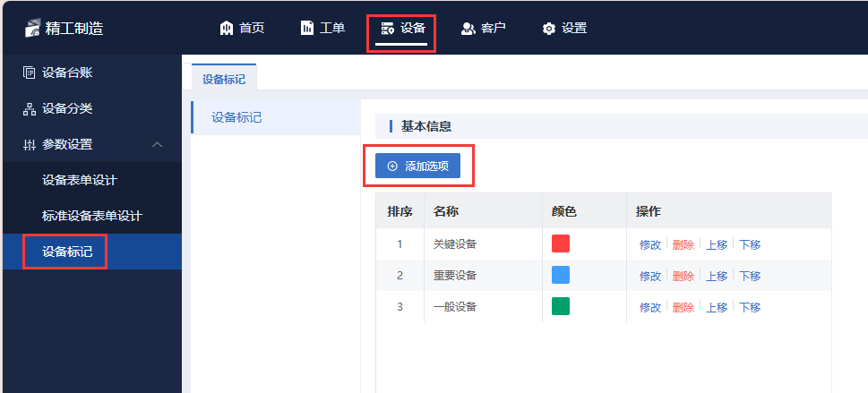The height and width of the screenshot is (393, 868).
Task: Collapse the 参数设置 chevron arrow
Action: pos(158,144)
